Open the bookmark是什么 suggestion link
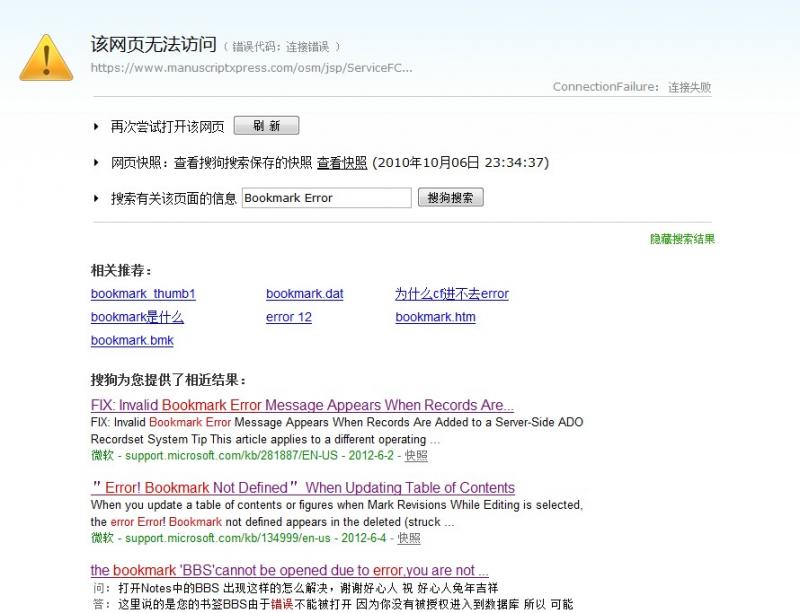Viewport: 800px width, 613px height. (x=137, y=317)
